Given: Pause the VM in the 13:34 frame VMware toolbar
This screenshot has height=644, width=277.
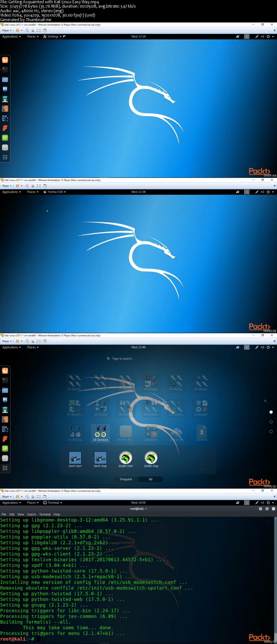Looking at the screenshot, I should [18, 30].
